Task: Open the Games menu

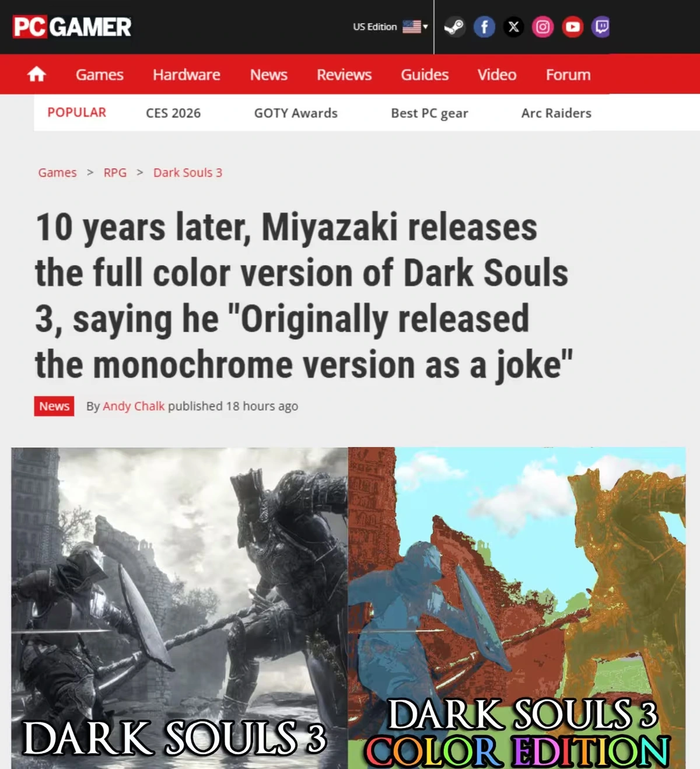Action: point(99,75)
